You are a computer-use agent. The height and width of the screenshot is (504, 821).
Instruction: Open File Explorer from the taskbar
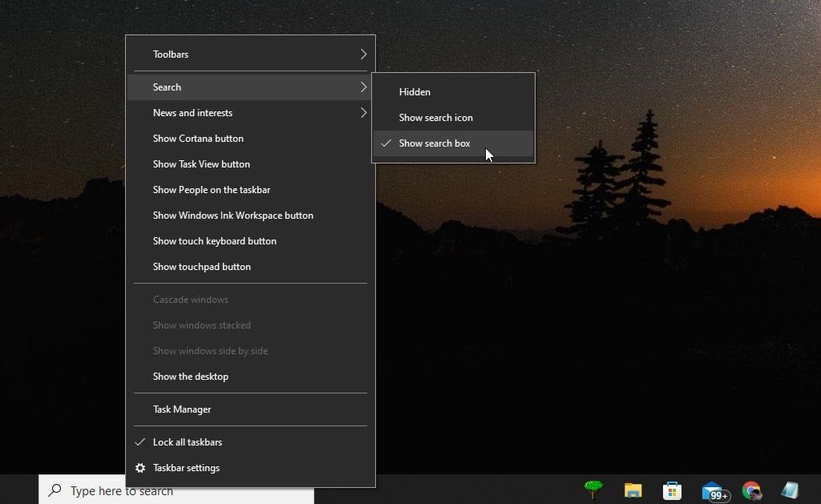633,490
